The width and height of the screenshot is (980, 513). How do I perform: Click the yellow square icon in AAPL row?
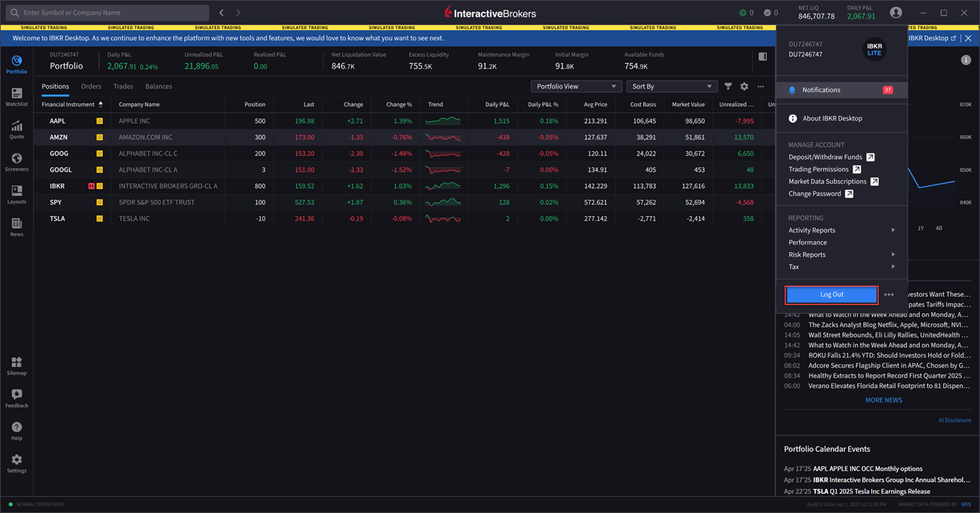pyautogui.click(x=100, y=121)
